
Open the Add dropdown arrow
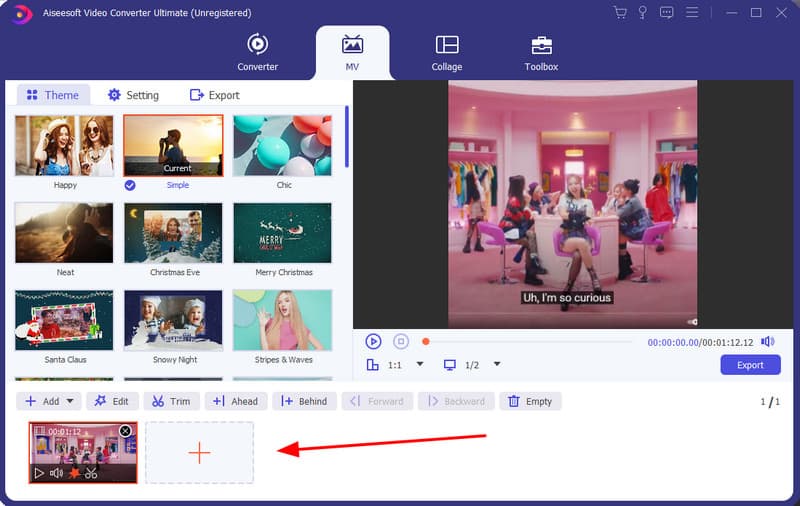(70, 401)
